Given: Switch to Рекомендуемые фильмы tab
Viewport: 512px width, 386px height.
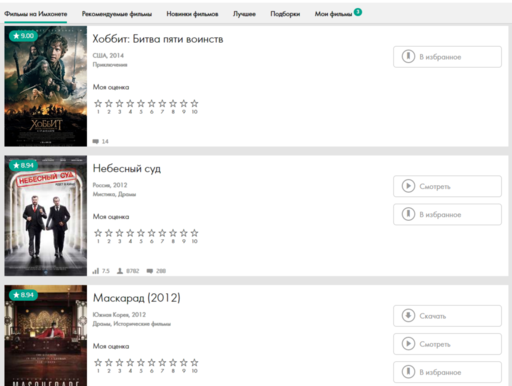Looking at the screenshot, I should pos(117,14).
